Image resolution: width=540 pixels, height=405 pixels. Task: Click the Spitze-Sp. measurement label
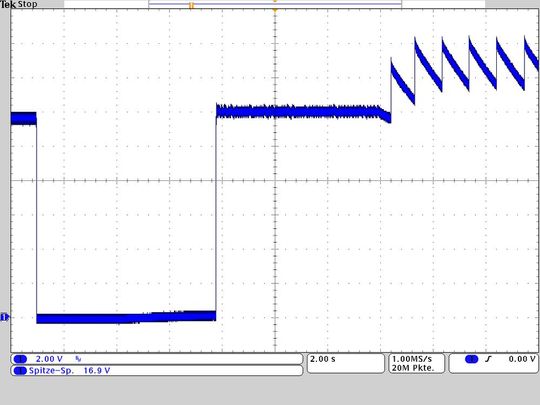coord(51,371)
